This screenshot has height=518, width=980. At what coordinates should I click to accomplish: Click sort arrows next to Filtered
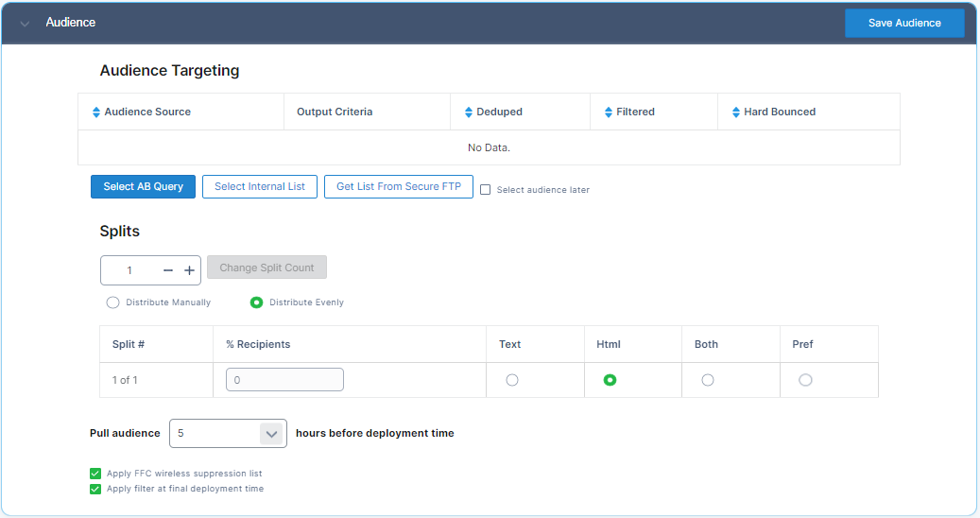(609, 112)
